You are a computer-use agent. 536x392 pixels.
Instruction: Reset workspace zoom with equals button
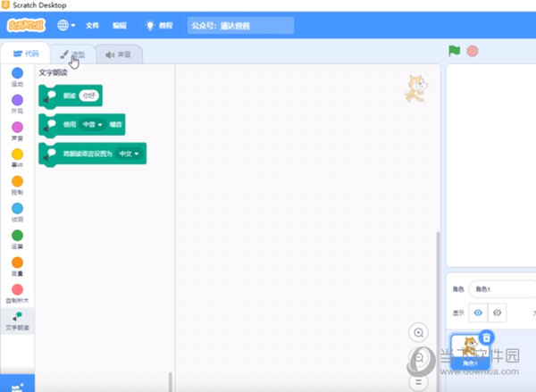point(419,382)
